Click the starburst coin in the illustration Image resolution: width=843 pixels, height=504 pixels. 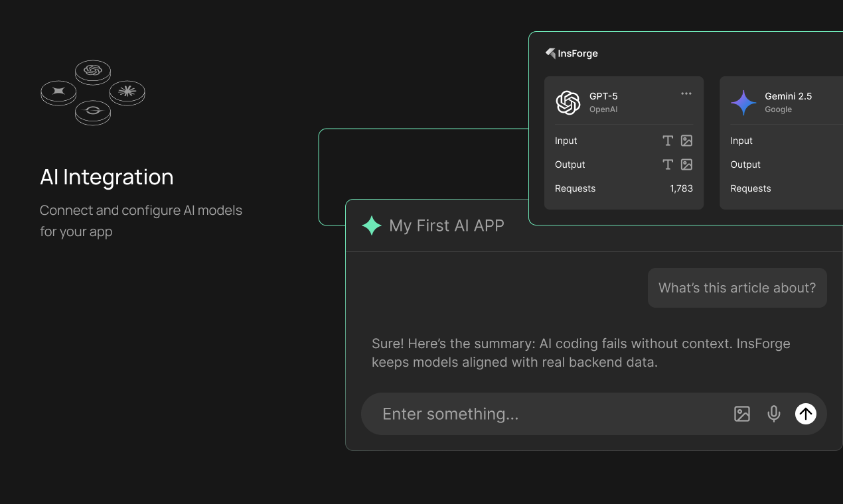(127, 92)
